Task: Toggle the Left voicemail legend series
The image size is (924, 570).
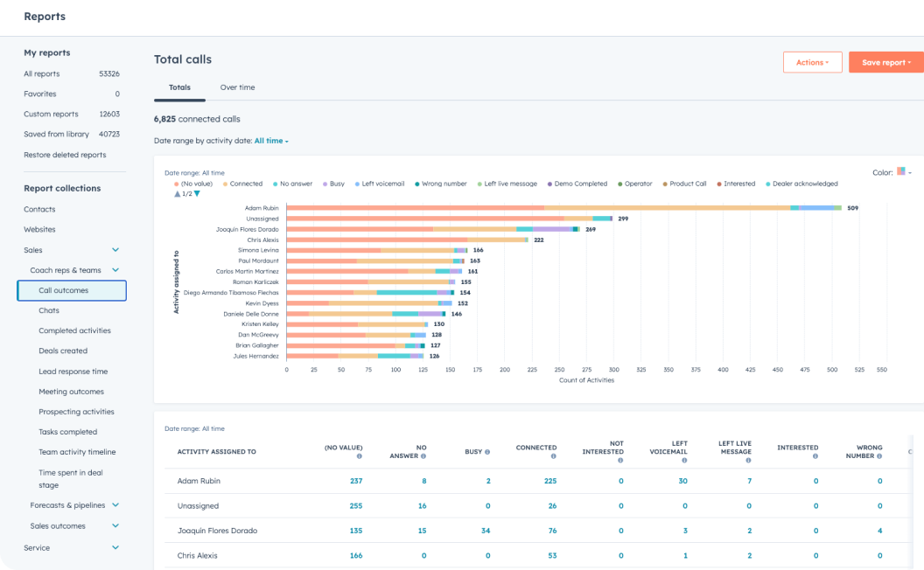Action: pos(382,184)
